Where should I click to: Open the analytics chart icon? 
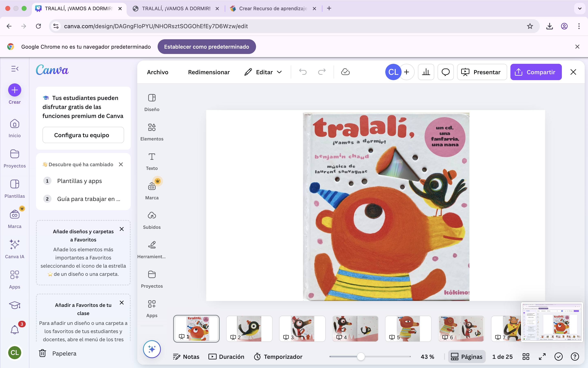point(426,72)
